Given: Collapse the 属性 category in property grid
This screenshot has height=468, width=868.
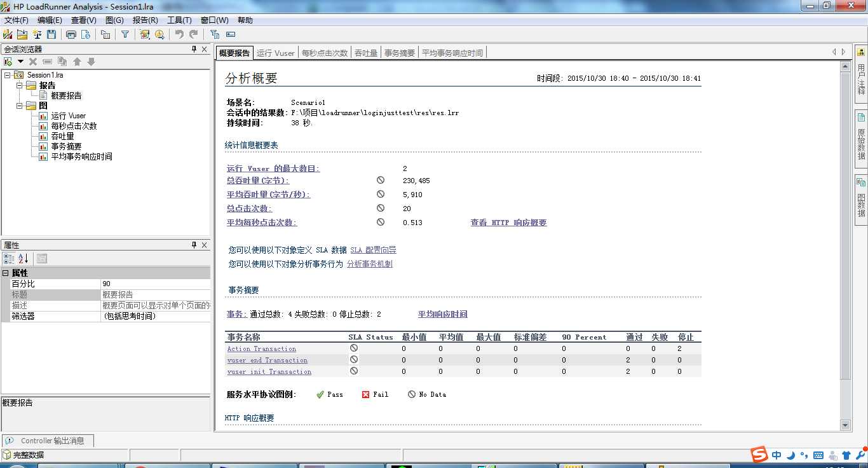Looking at the screenshot, I should pos(6,273).
